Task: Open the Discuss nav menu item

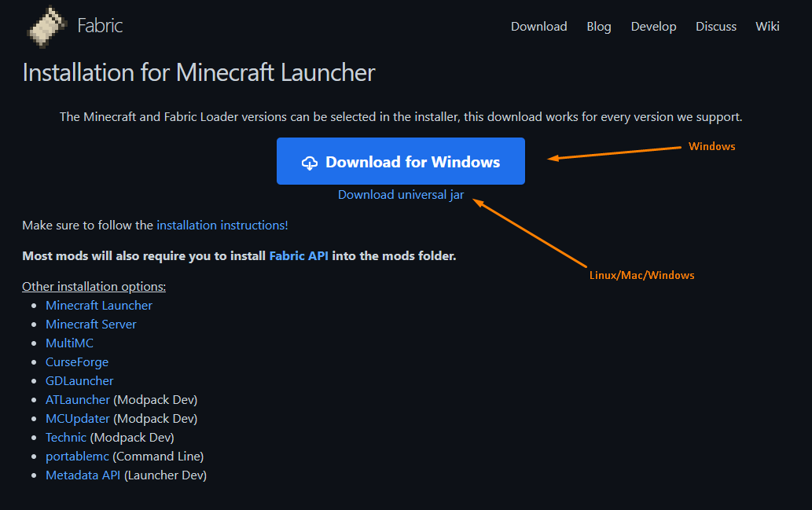Action: [x=715, y=27]
